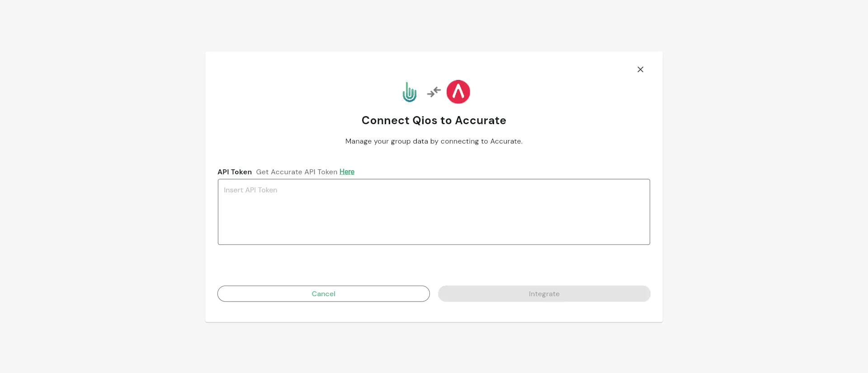
Task: Click the Manage your group data description
Action: [x=434, y=141]
